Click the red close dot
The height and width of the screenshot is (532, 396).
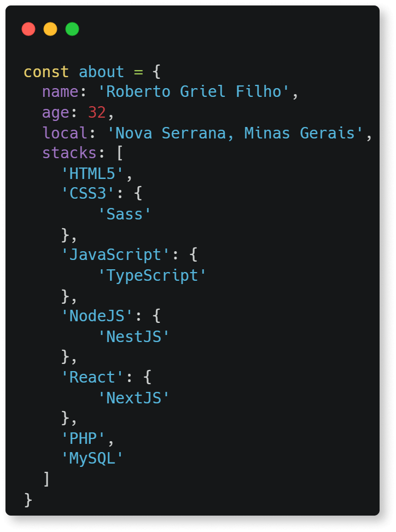click(28, 29)
